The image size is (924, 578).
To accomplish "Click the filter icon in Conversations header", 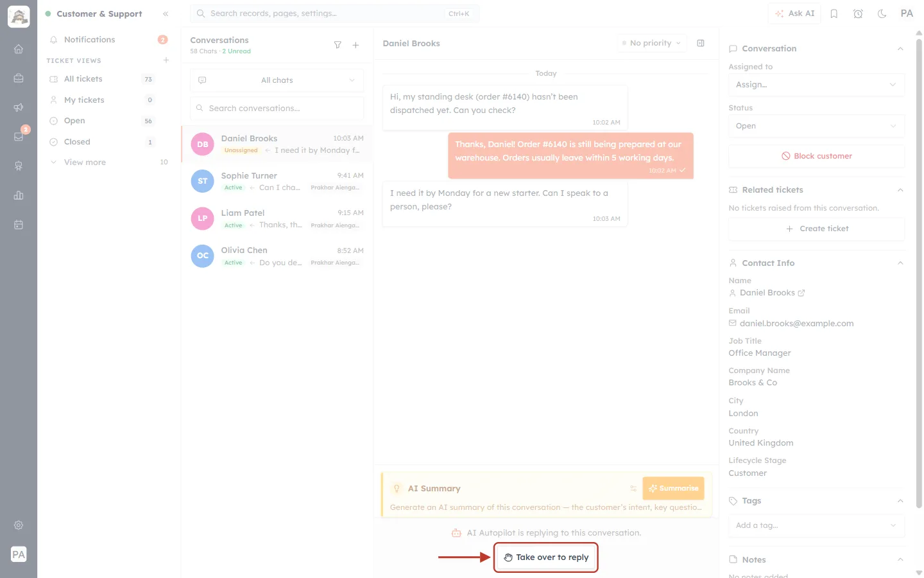I will (x=338, y=45).
